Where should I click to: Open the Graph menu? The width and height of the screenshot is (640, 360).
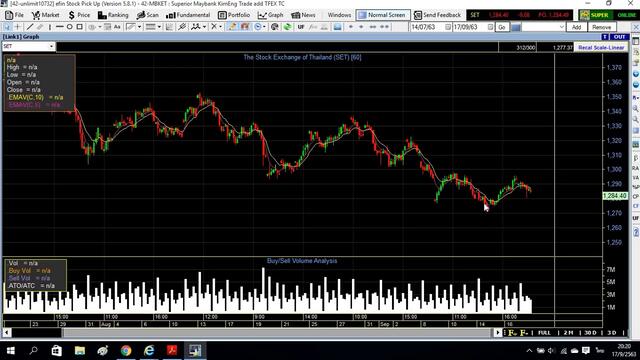270,15
